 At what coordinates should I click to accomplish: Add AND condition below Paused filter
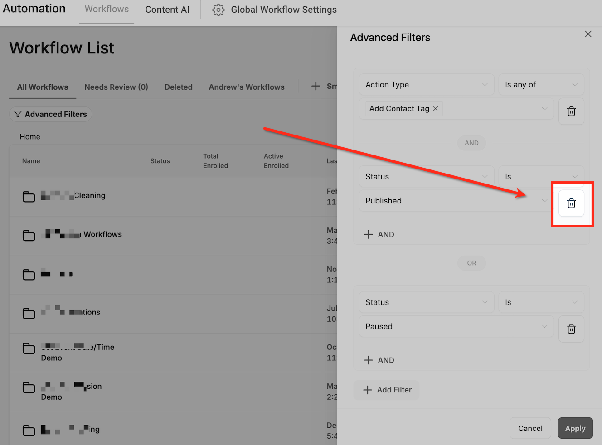click(x=379, y=360)
